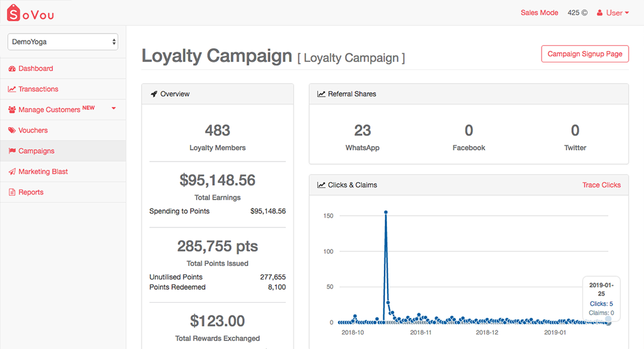Image resolution: width=644 pixels, height=349 pixels.
Task: Switch to Sales Mode
Action: tap(539, 13)
